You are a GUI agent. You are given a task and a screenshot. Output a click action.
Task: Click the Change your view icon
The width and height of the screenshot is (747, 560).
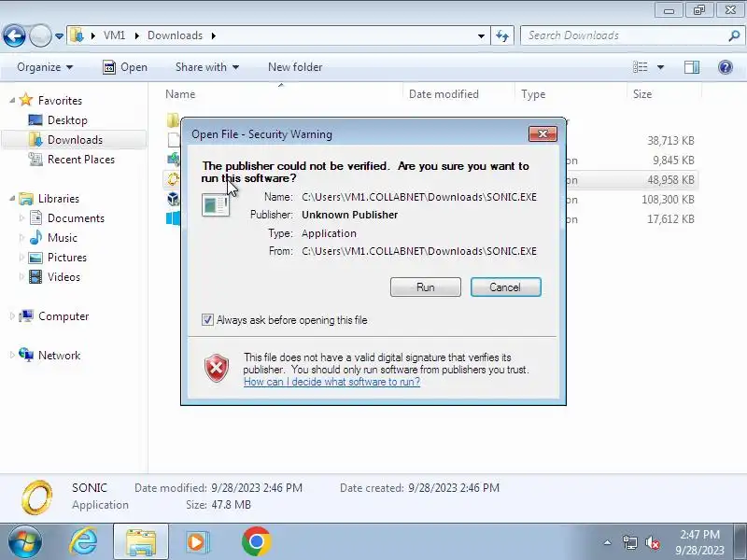(x=640, y=67)
